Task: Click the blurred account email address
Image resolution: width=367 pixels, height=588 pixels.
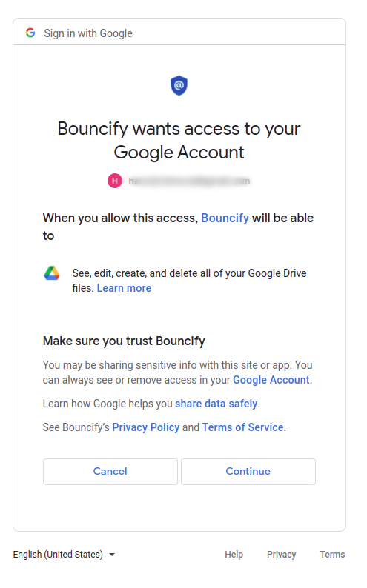Action: pyautogui.click(x=189, y=181)
